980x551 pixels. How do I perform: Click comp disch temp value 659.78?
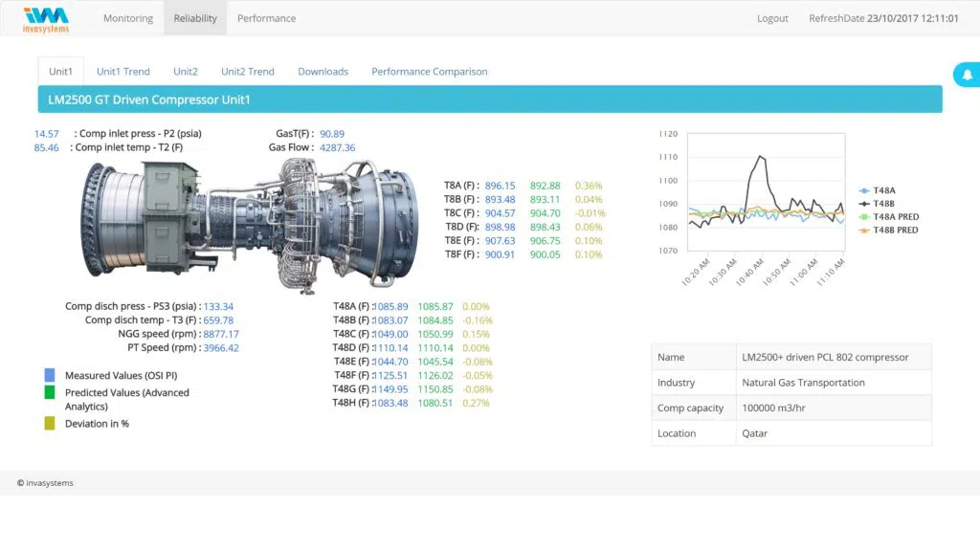(x=218, y=320)
